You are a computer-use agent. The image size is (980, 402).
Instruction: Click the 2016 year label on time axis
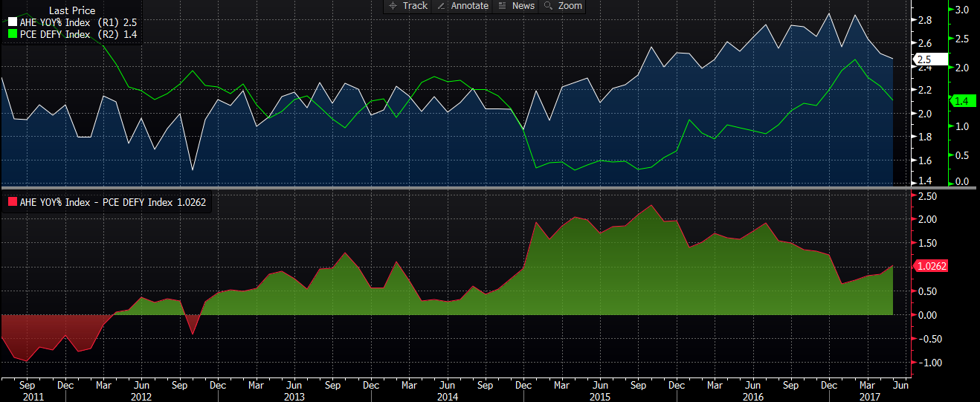755,397
